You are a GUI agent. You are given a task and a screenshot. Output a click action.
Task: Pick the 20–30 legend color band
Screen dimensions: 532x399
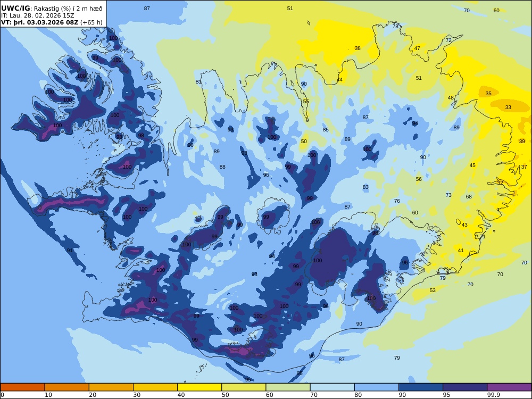(x=111, y=387)
